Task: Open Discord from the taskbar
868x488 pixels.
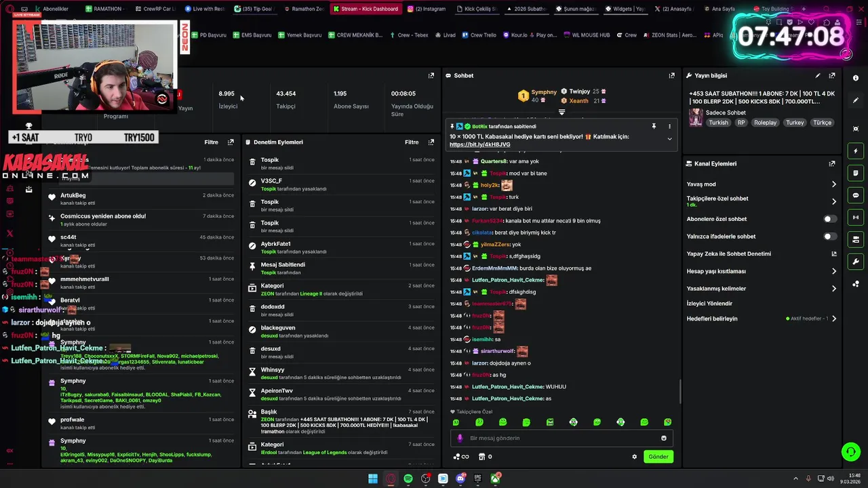Action: click(x=461, y=479)
